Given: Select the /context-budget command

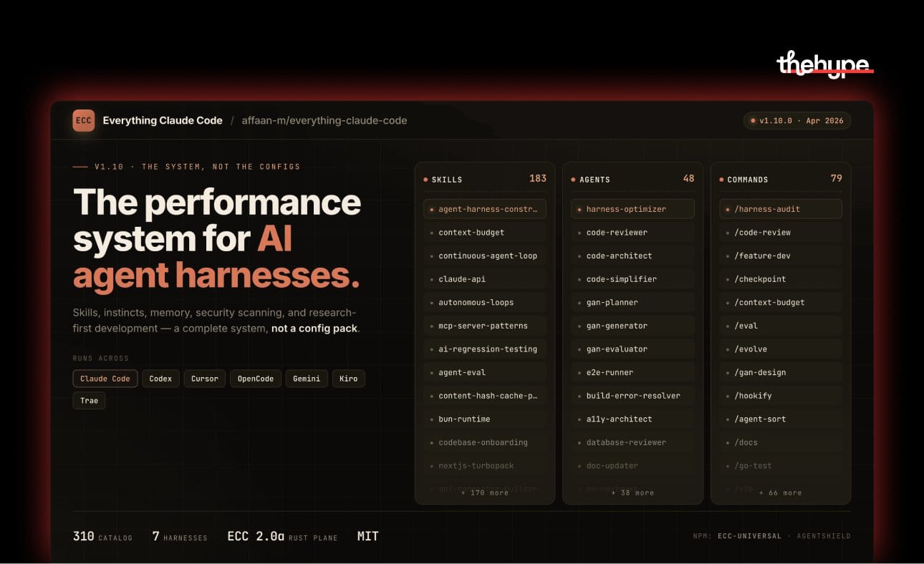Looking at the screenshot, I should click(781, 302).
